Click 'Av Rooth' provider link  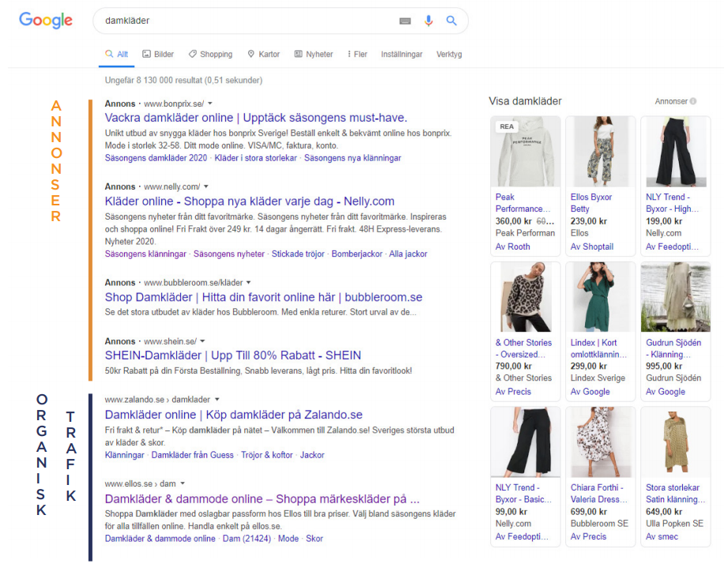coord(512,246)
